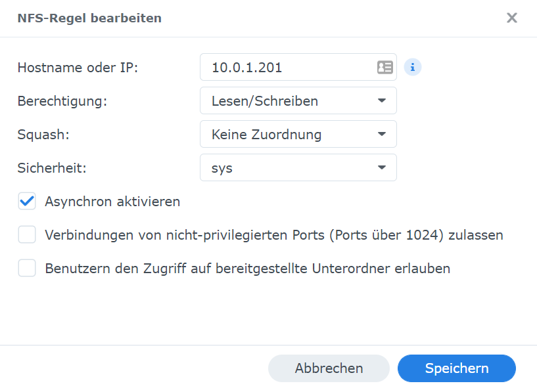Image resolution: width=537 pixels, height=392 pixels.
Task: Click the 'Sicherheit:' field label
Action: tap(52, 168)
